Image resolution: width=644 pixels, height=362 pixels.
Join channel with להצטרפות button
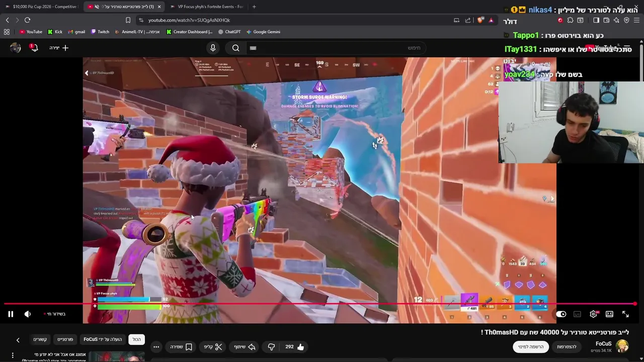pos(567,347)
